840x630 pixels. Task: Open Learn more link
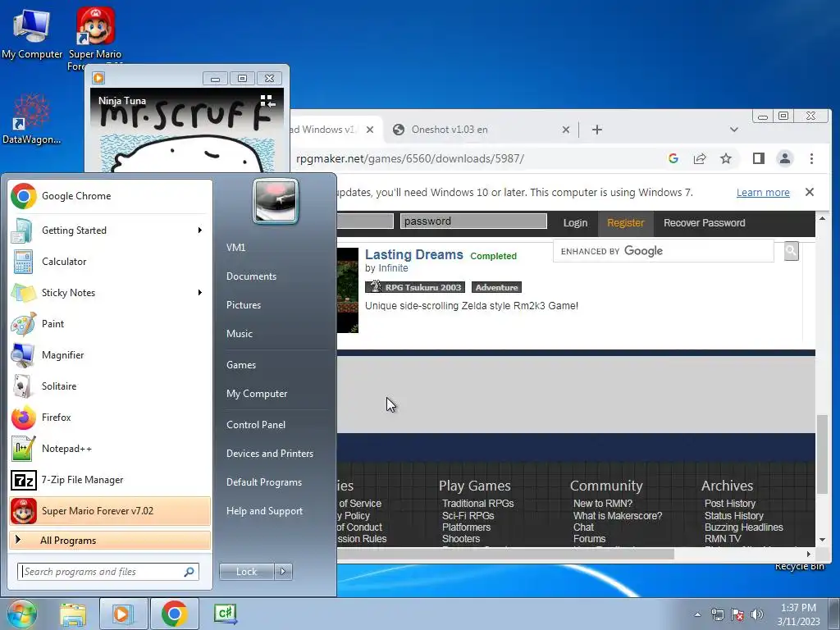(x=763, y=192)
